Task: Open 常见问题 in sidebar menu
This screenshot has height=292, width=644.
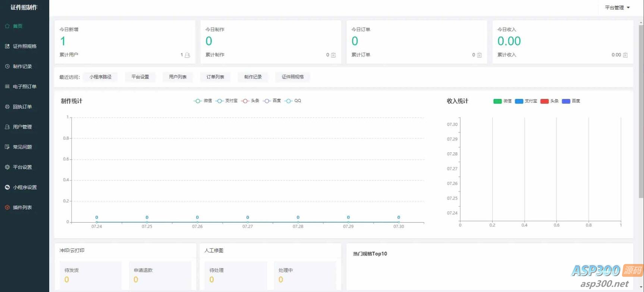Action: (22, 147)
